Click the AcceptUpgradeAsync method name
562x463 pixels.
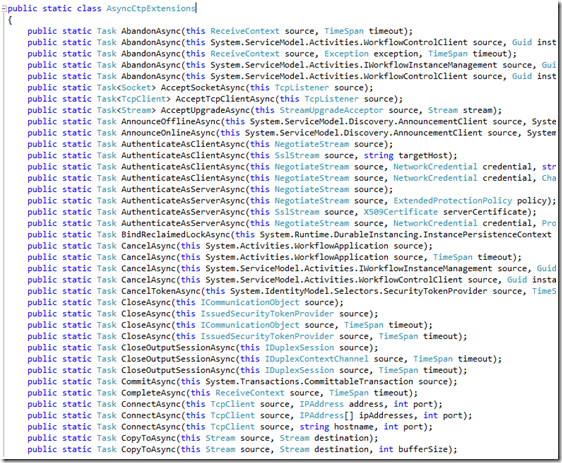205,110
